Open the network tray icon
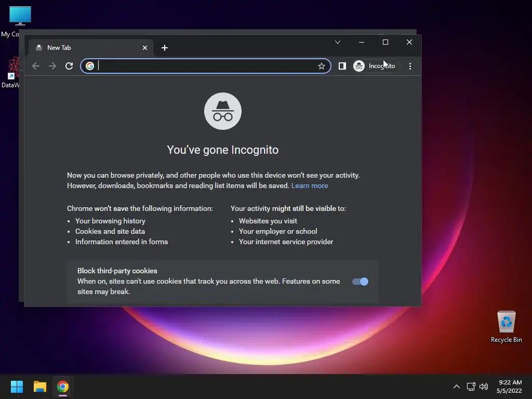This screenshot has width=532, height=399. [x=471, y=387]
